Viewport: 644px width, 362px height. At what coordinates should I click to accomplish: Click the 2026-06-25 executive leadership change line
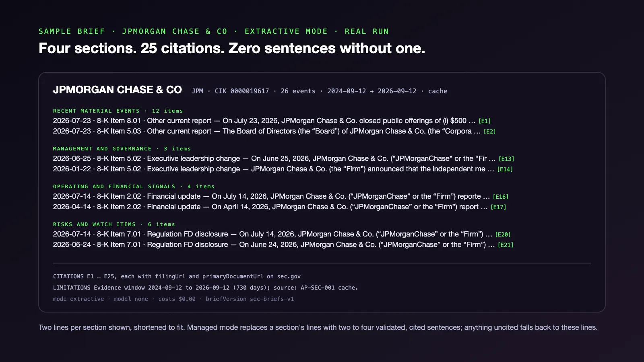tap(283, 158)
